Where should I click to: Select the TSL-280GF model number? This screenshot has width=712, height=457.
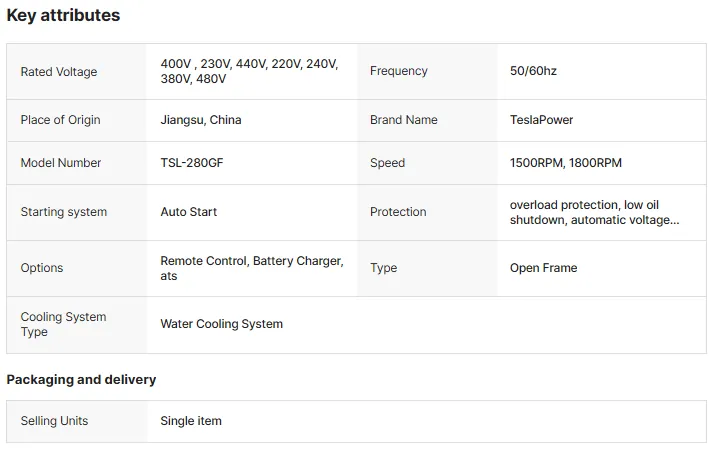tap(192, 163)
